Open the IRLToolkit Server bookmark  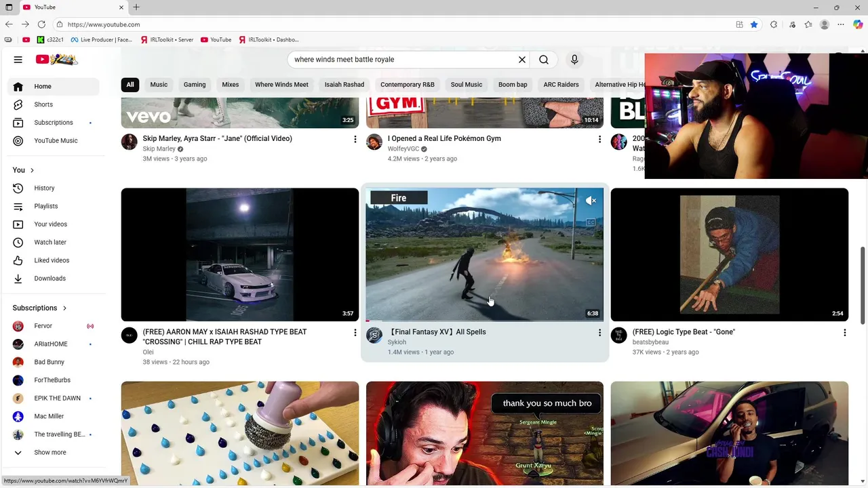[x=168, y=39]
